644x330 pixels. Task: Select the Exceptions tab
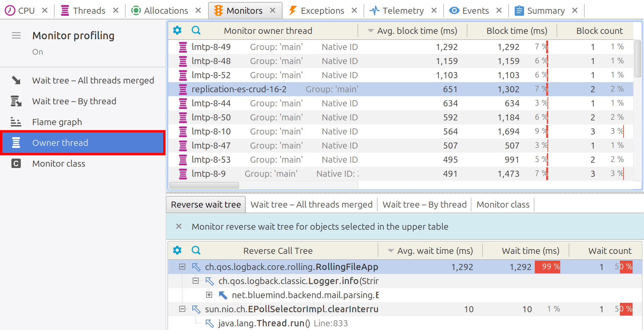316,11
